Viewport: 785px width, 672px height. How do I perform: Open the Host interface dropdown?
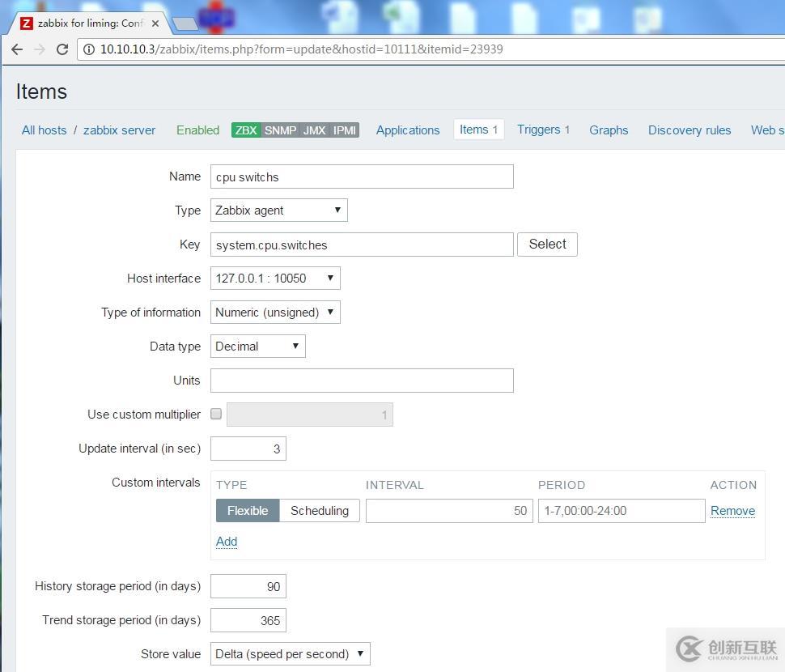[x=275, y=279]
